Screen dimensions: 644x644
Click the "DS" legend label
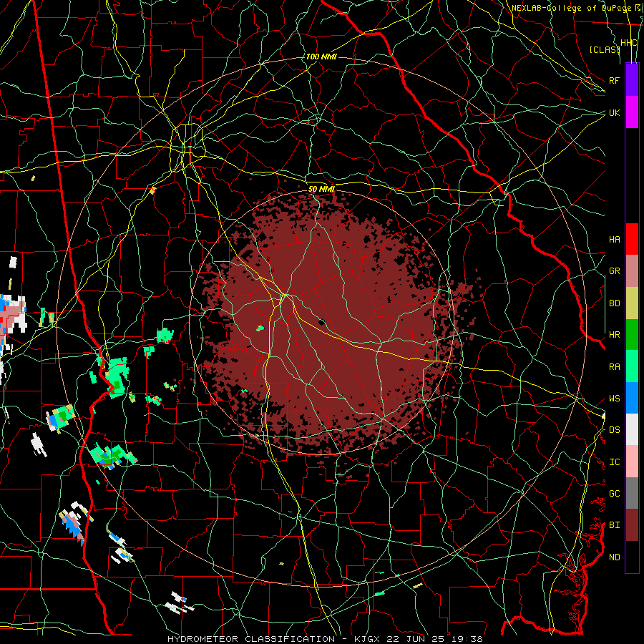point(615,430)
